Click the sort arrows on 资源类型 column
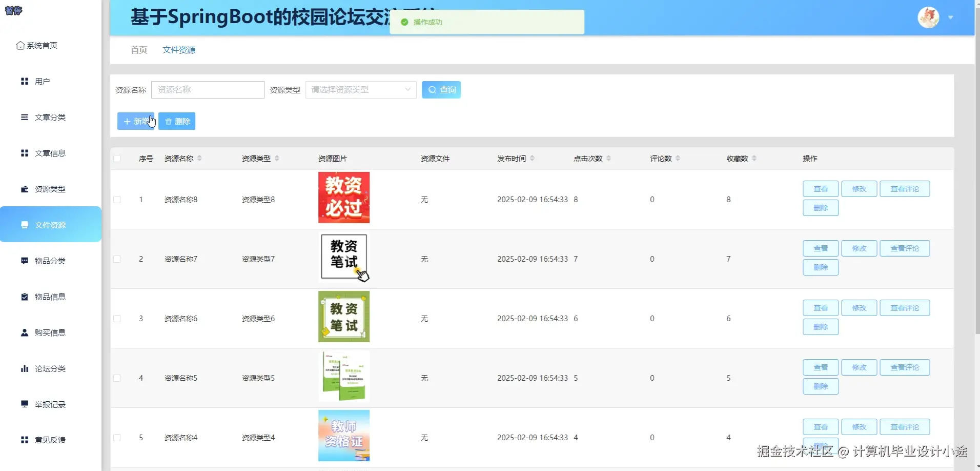Image resolution: width=980 pixels, height=471 pixels. coord(277,159)
